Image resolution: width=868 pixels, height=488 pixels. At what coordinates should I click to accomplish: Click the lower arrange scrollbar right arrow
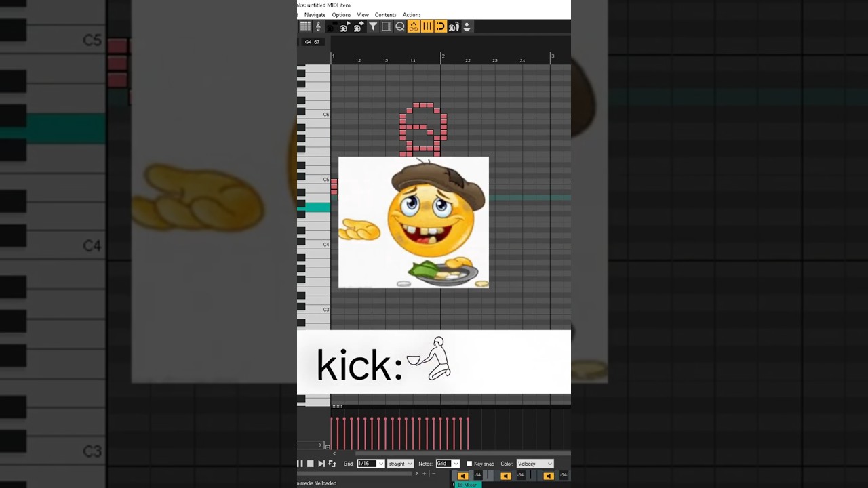(x=416, y=473)
